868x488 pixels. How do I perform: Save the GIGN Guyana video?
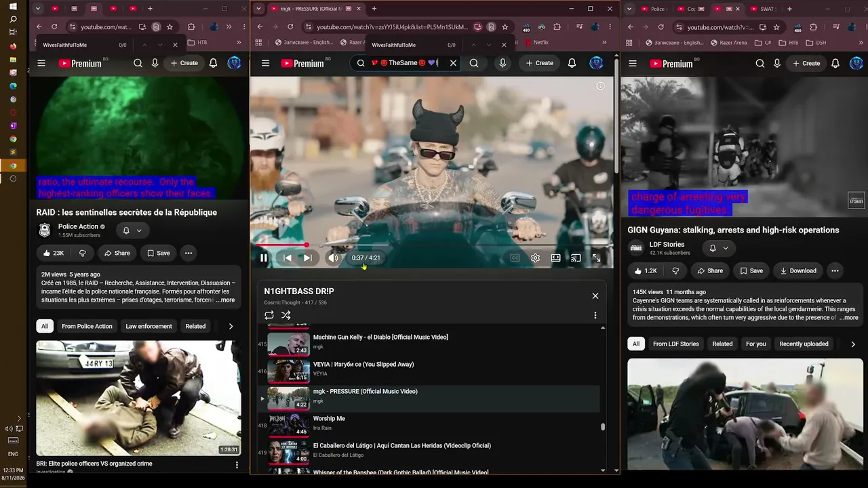coord(751,270)
